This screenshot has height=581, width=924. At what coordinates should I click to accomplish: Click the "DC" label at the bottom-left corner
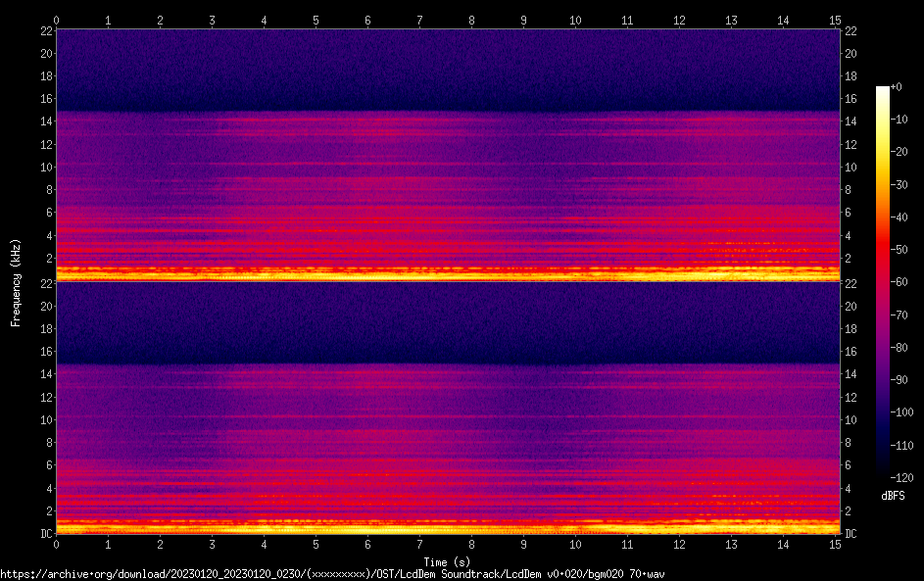[x=45, y=534]
